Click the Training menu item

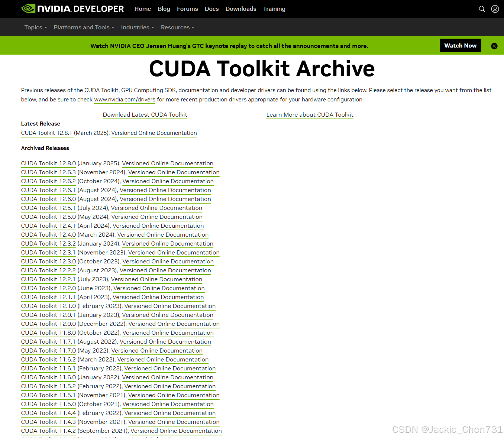[x=274, y=9]
